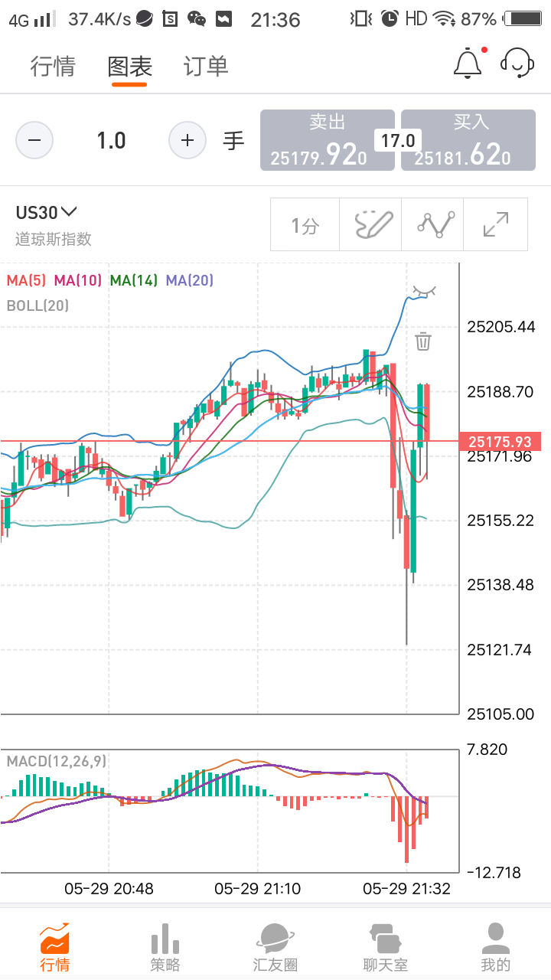Image resolution: width=551 pixels, height=980 pixels.
Task: Increase lot size with plus button
Action: [187, 141]
